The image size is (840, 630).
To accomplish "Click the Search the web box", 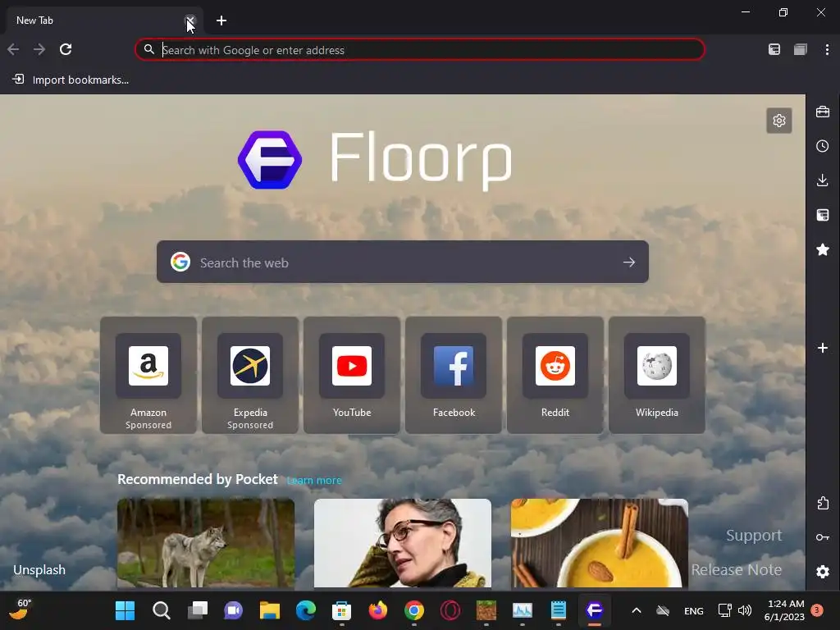I will 402,262.
